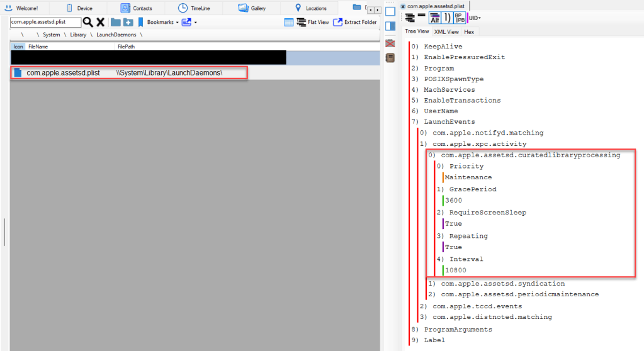Click the bookmark ribbon icon

pyautogui.click(x=141, y=22)
